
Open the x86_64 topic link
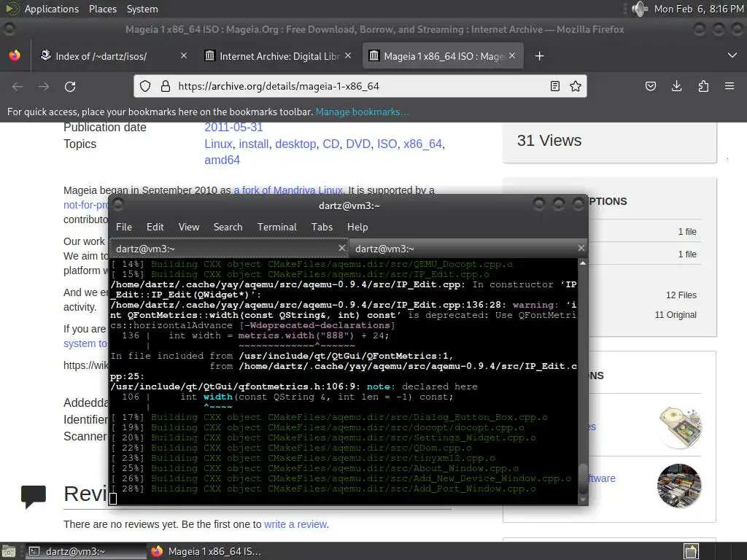pyautogui.click(x=422, y=144)
